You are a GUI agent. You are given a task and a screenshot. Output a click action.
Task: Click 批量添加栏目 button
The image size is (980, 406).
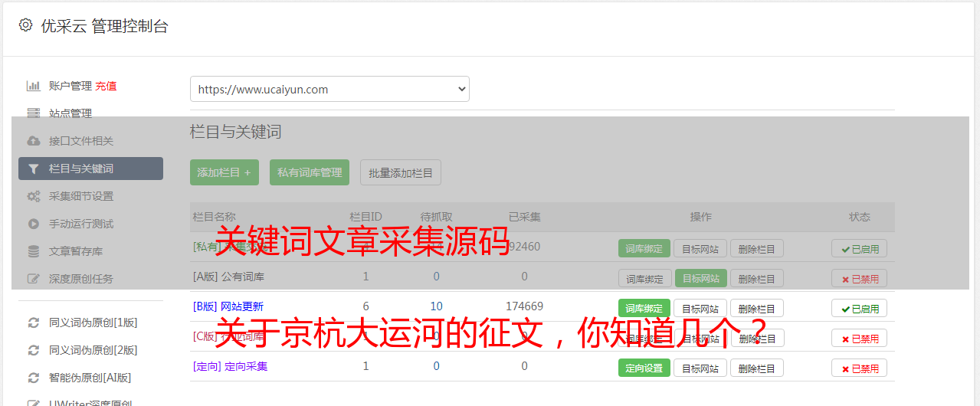click(x=401, y=172)
